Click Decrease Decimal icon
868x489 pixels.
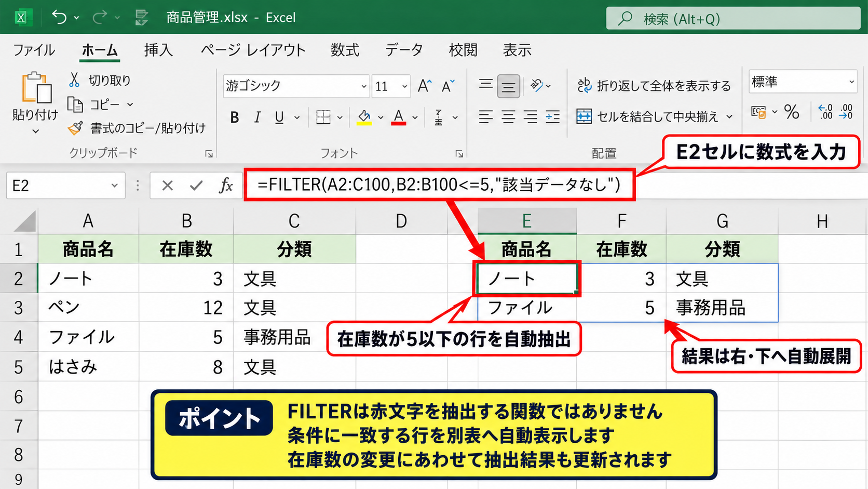point(846,112)
